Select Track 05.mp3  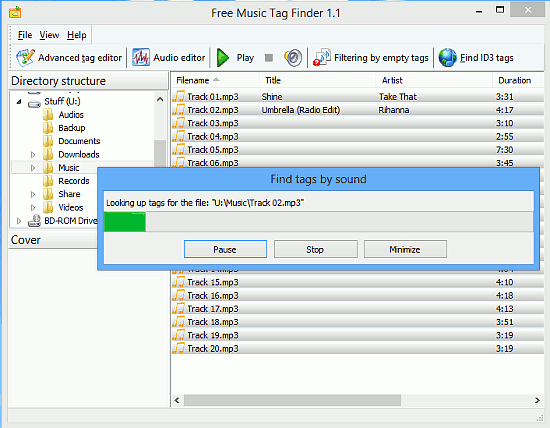coord(358,149)
